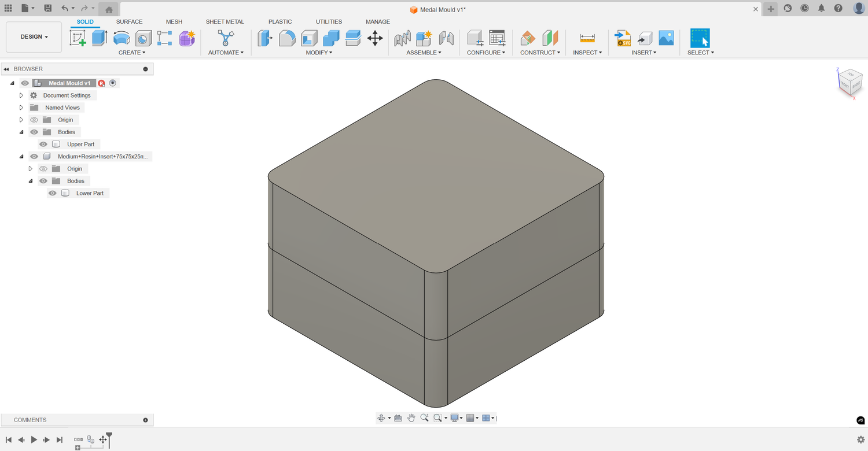Toggle visibility of component's Bodies folder
Image resolution: width=868 pixels, height=451 pixels.
(x=43, y=181)
